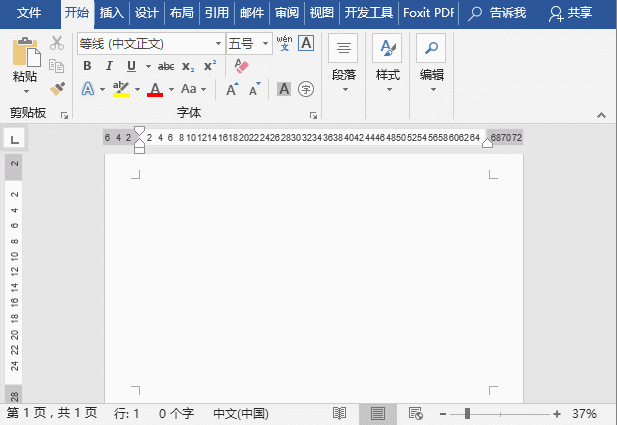Click the Cut scissors icon
617x425 pixels.
tap(57, 43)
